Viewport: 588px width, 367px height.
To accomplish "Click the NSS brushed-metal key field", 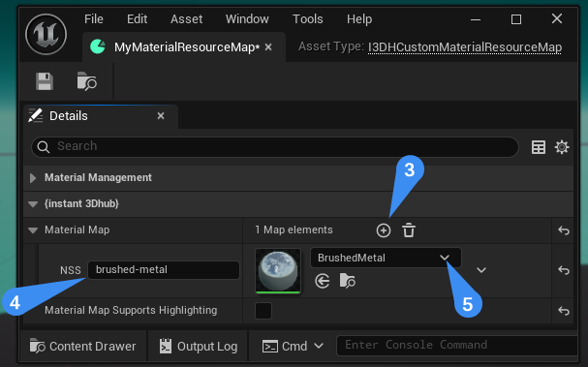I will [164, 270].
